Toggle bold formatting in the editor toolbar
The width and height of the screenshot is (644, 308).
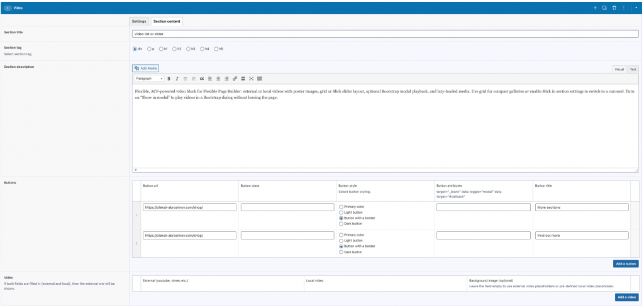(x=169, y=79)
